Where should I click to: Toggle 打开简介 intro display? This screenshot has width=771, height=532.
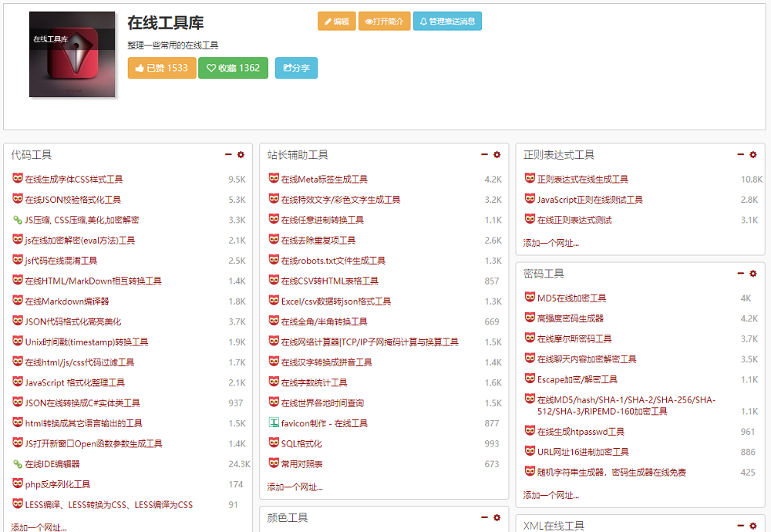[x=384, y=22]
